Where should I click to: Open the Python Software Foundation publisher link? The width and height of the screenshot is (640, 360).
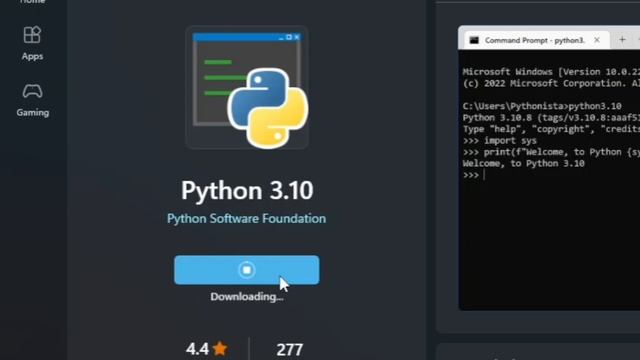click(247, 218)
